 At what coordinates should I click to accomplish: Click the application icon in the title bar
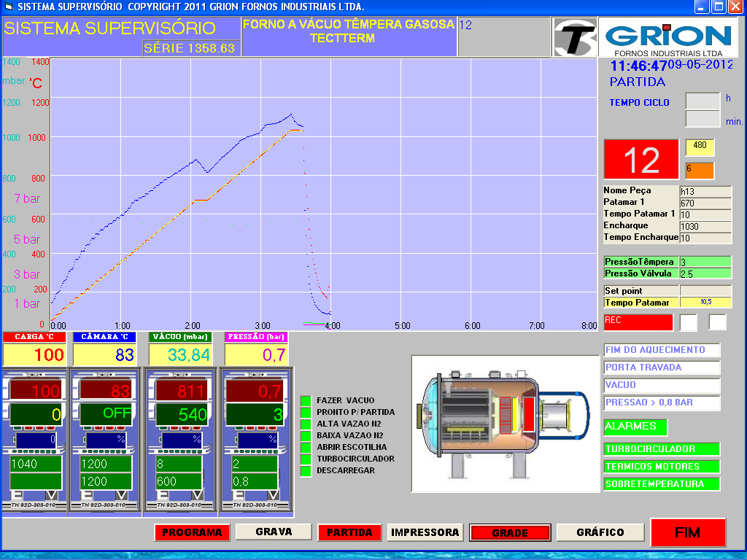pos(9,7)
